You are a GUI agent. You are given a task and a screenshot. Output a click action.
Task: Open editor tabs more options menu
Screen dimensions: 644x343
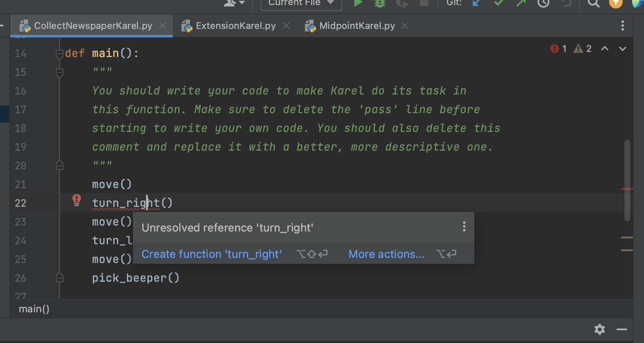click(623, 26)
